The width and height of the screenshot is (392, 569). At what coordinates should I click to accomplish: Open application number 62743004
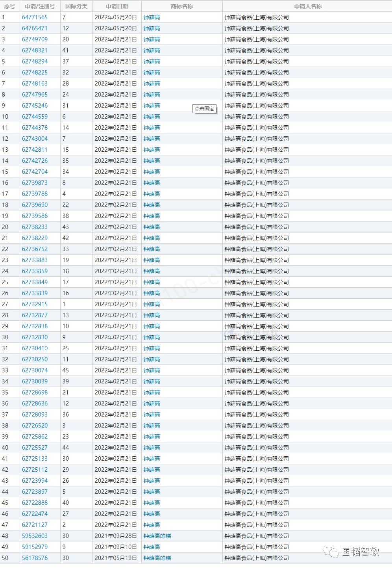(35, 139)
